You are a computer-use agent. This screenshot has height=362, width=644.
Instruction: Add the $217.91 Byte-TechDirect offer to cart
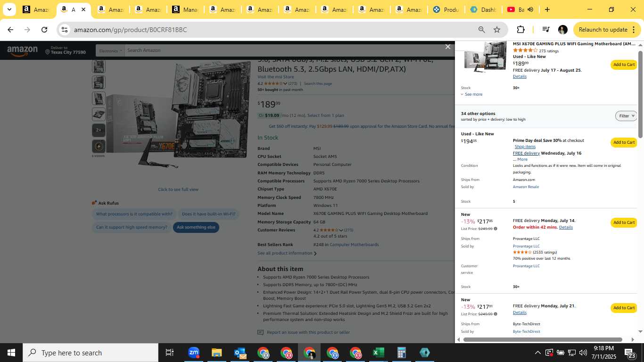tap(624, 308)
